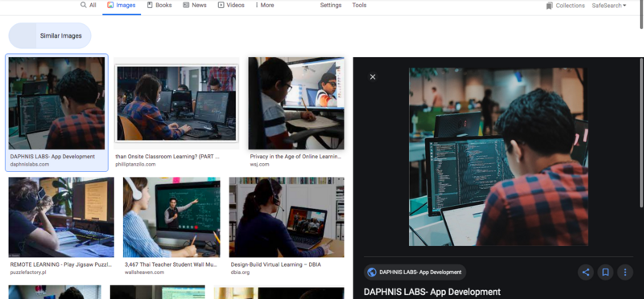
Task: Open the Videos tab
Action: coord(231,6)
